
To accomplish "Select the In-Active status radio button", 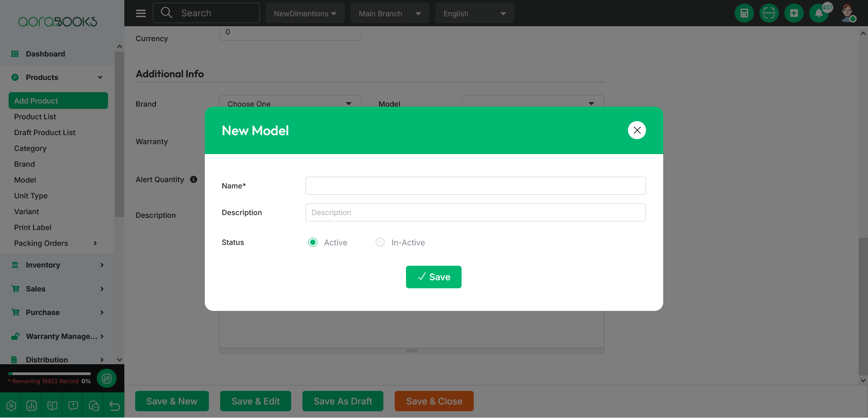I will (x=380, y=242).
